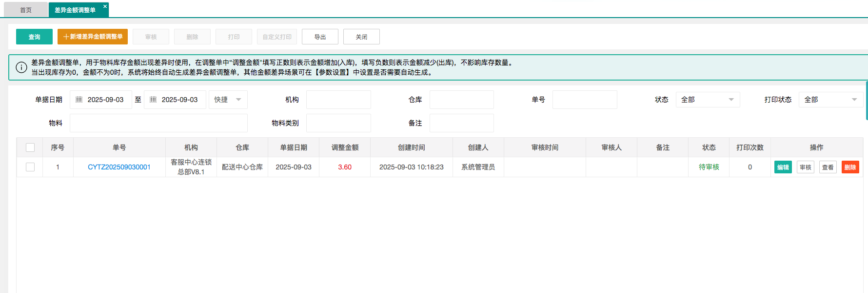Click the 查询 button

[x=34, y=37]
